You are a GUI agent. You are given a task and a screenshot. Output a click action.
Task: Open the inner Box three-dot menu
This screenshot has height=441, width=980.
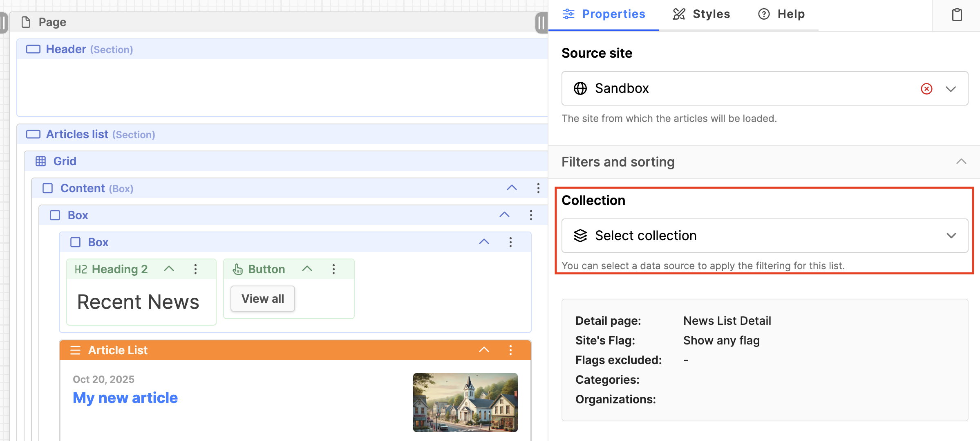510,242
